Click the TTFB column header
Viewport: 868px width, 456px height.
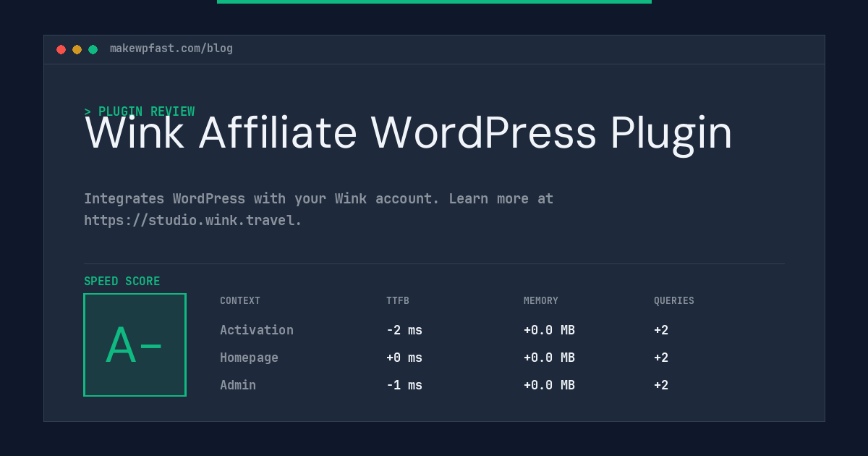(398, 301)
